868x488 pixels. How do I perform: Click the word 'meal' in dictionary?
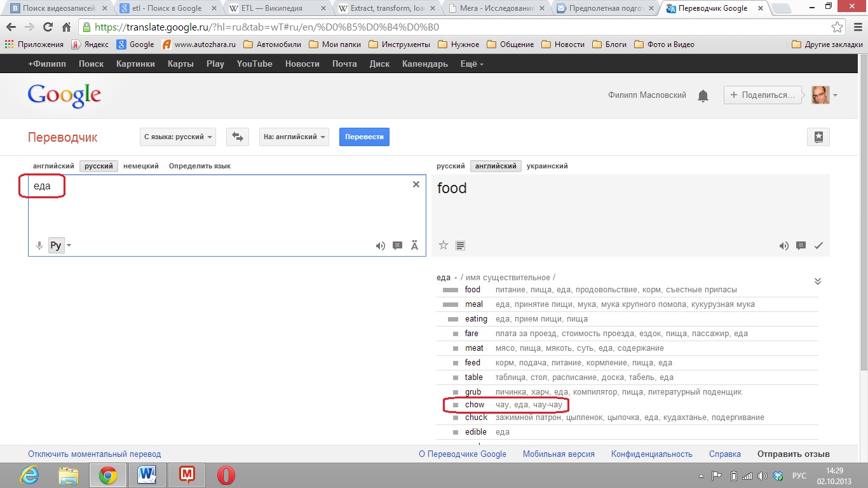474,304
